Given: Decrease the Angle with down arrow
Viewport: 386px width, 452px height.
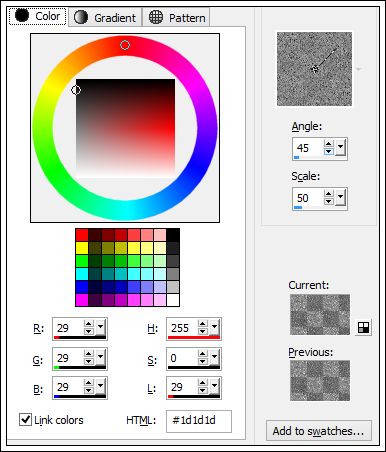Looking at the screenshot, I should pos(329,151).
